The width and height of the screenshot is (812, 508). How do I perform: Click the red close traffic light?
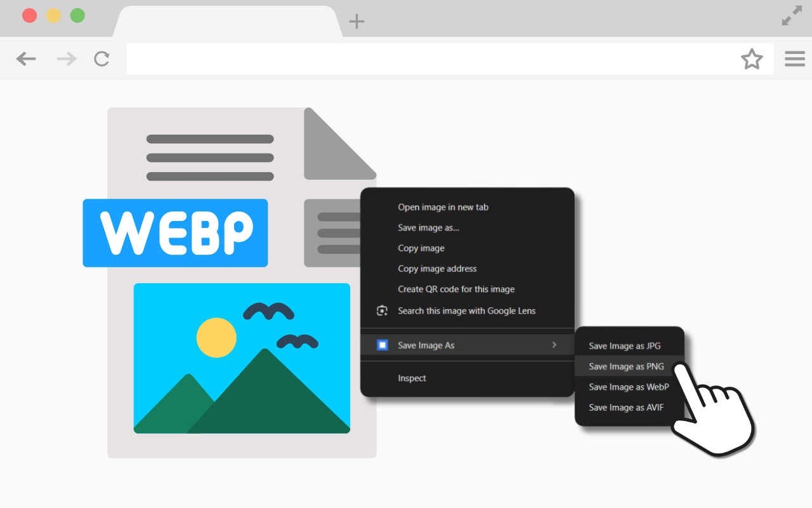tap(29, 15)
